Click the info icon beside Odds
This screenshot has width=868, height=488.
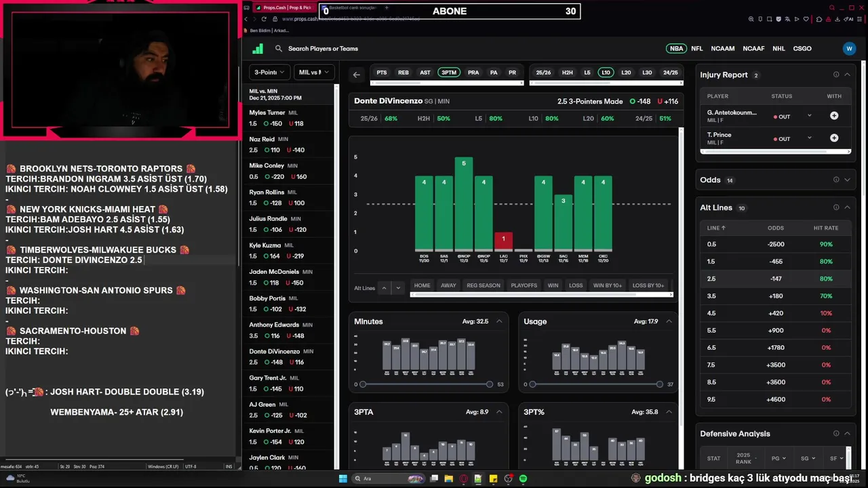pos(836,180)
